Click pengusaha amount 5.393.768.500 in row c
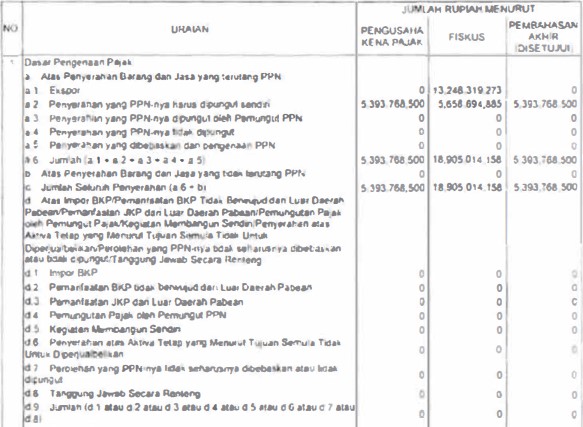 [x=393, y=187]
